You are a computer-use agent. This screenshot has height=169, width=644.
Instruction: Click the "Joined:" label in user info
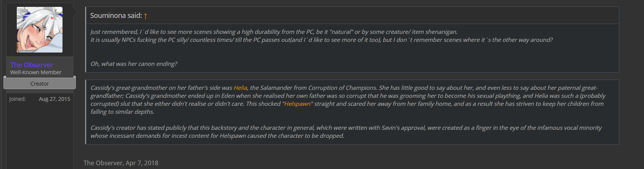click(18, 99)
